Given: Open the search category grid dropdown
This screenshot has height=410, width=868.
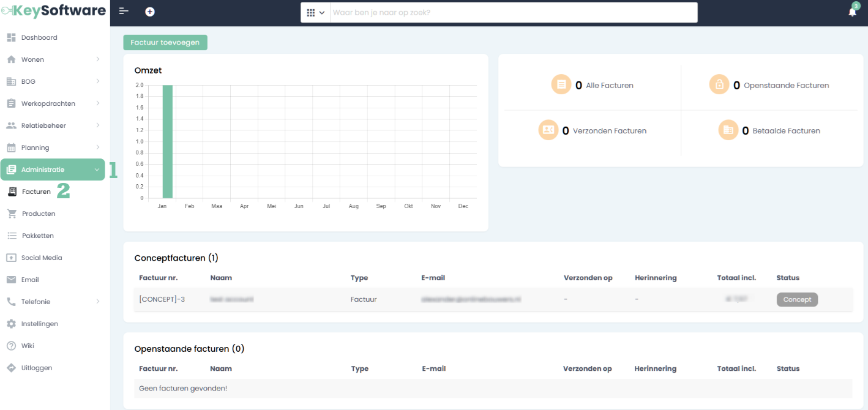Looking at the screenshot, I should click(x=315, y=12).
